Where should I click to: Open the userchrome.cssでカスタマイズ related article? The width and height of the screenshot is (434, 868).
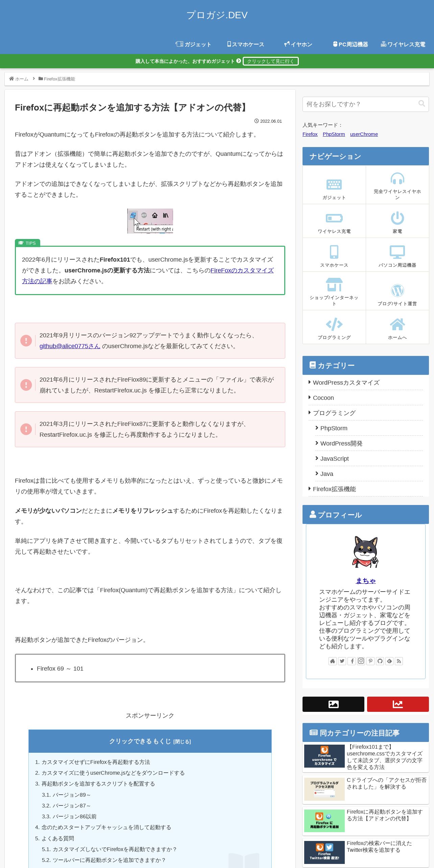(x=366, y=757)
